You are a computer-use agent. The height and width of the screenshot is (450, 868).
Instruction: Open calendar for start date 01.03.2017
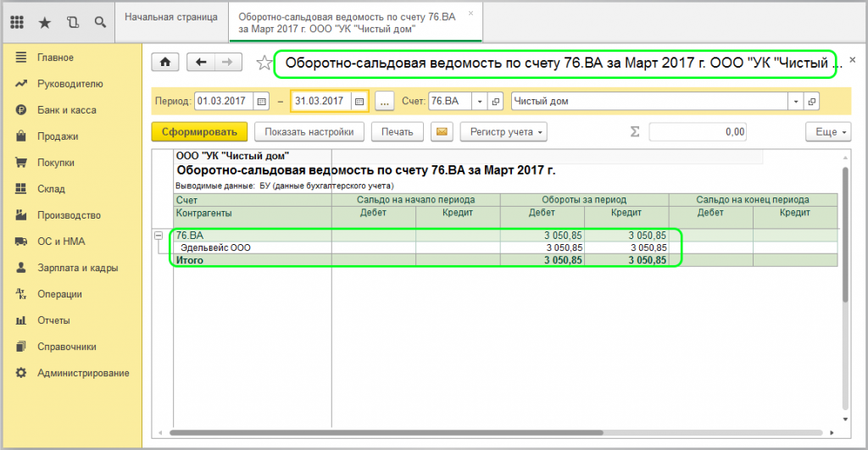[261, 102]
